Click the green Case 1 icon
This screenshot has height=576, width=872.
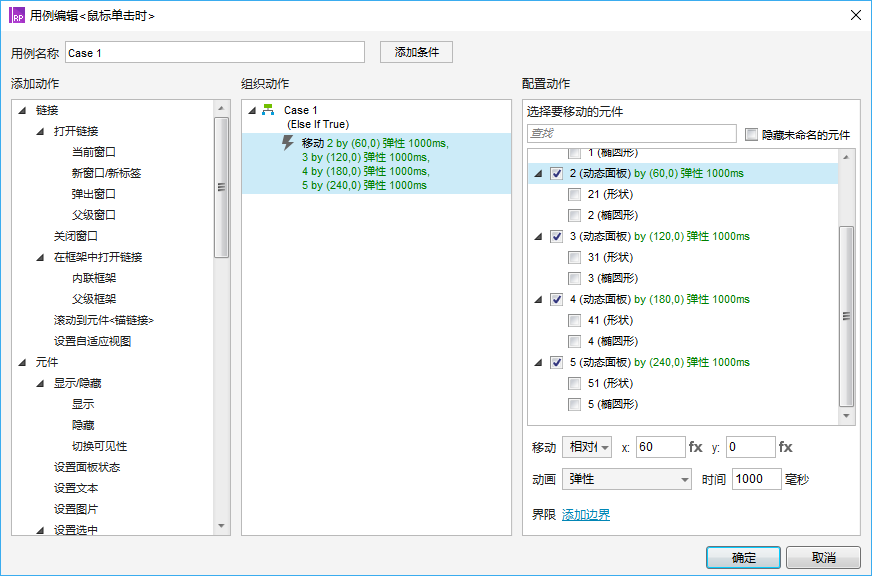pos(268,111)
